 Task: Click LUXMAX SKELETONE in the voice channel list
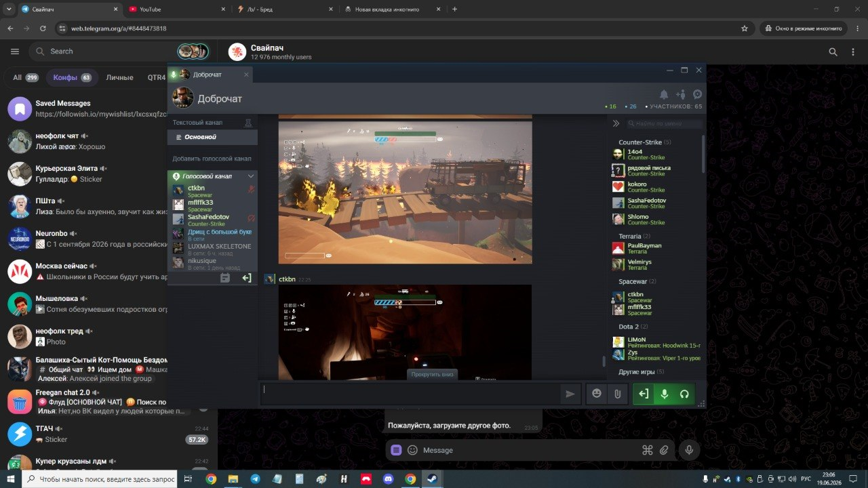[212, 248]
